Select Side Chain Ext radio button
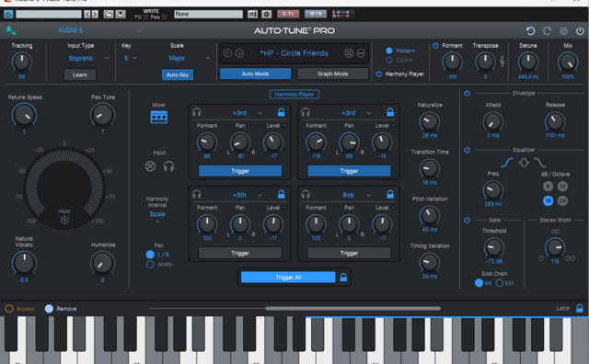 pyautogui.click(x=500, y=283)
